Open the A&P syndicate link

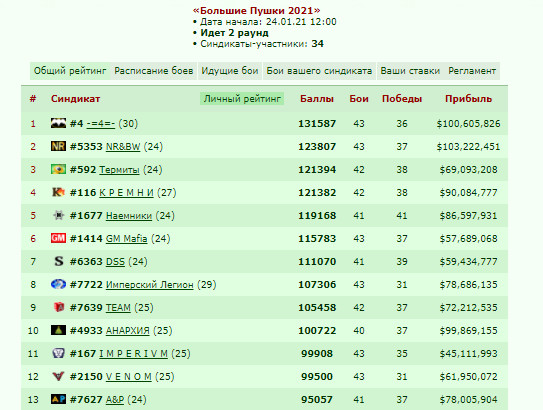[x=115, y=400]
